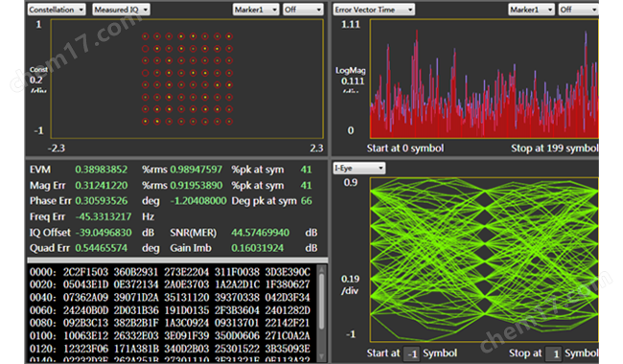The image size is (623, 364).
Task: Select the EVM value 0.38983852
Action: coord(102,170)
